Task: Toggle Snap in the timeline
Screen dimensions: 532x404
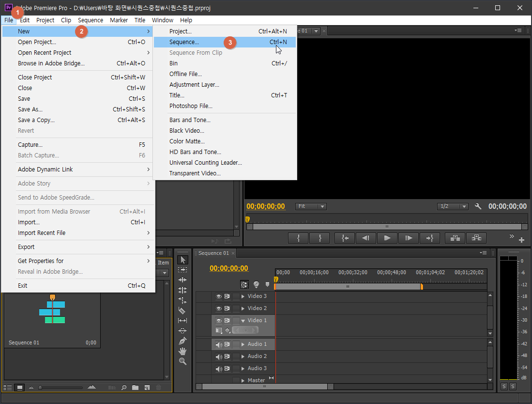Action: click(x=244, y=284)
